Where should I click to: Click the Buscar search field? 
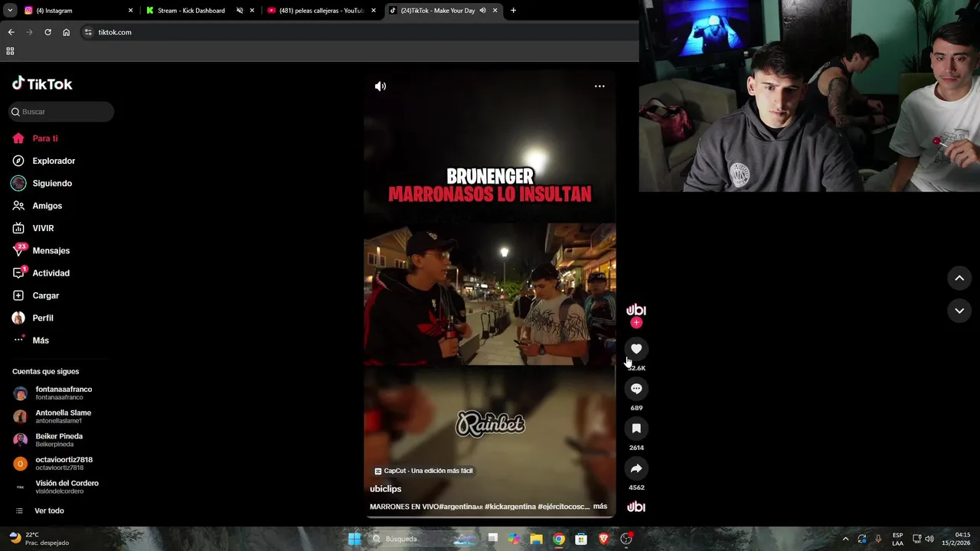point(61,112)
